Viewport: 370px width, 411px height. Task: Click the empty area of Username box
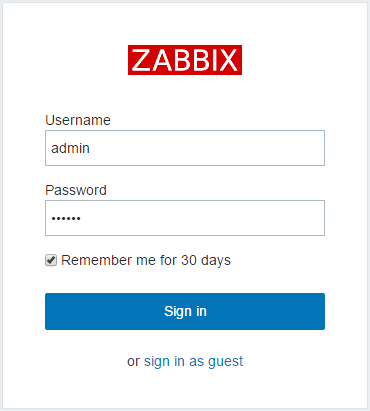(x=207, y=148)
